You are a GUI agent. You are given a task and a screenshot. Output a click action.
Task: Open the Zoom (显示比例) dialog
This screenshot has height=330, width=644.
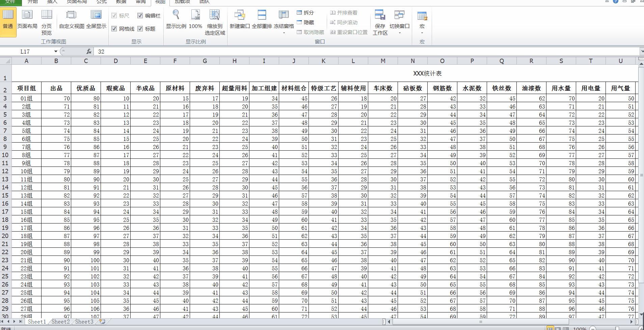click(176, 20)
